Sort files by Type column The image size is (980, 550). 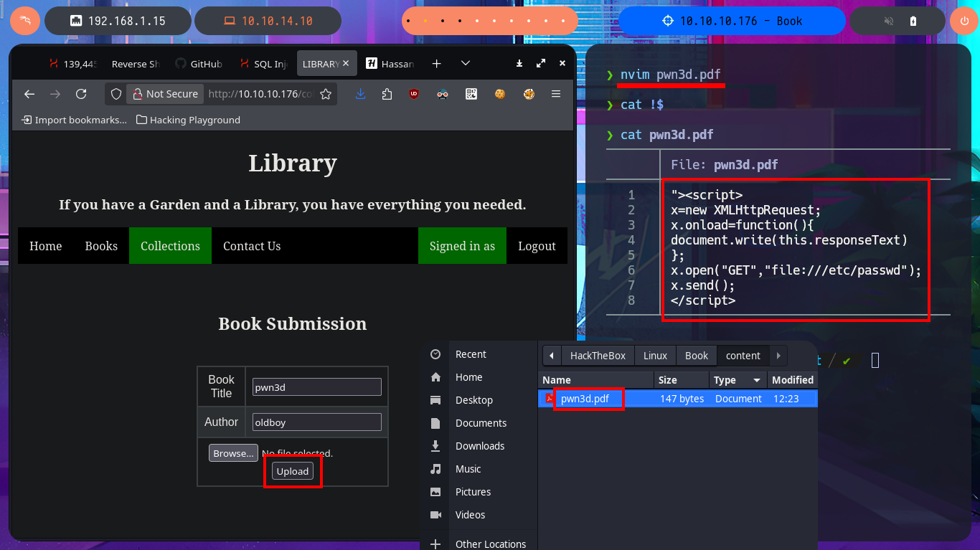pos(738,380)
